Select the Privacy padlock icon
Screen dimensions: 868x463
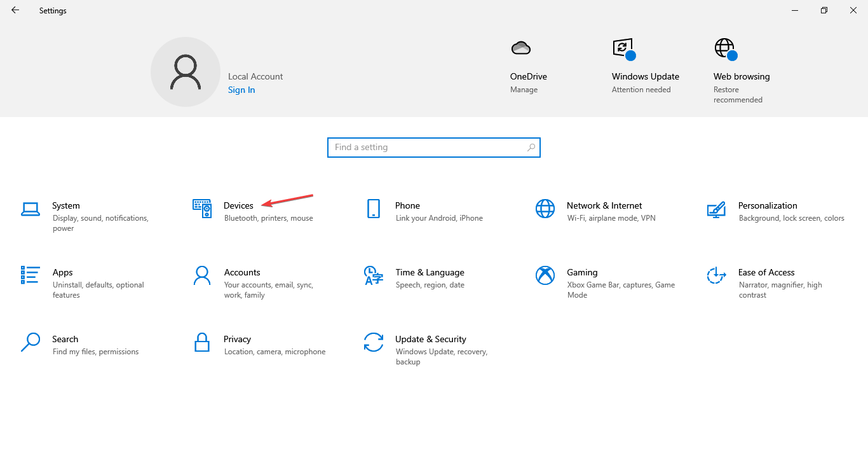tap(202, 342)
